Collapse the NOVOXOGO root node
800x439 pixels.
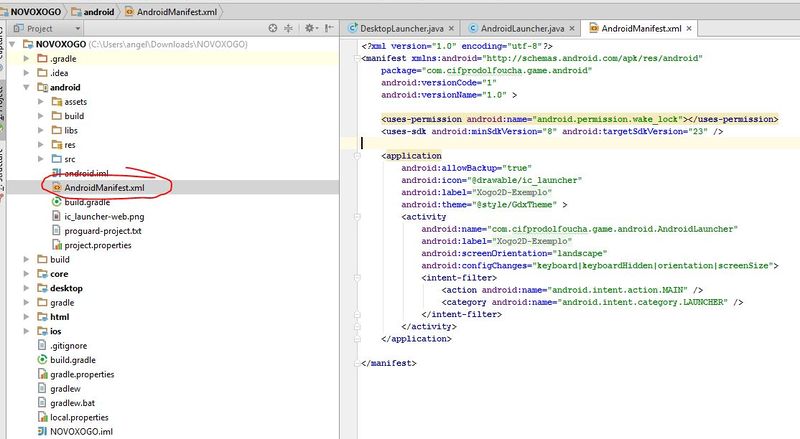[13, 44]
